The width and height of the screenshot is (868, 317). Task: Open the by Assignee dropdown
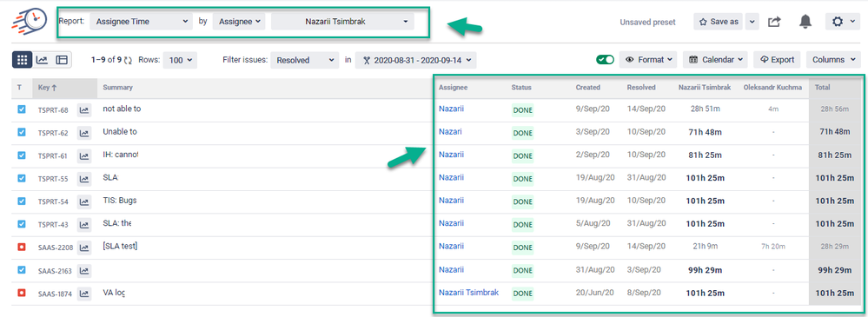[x=239, y=22]
